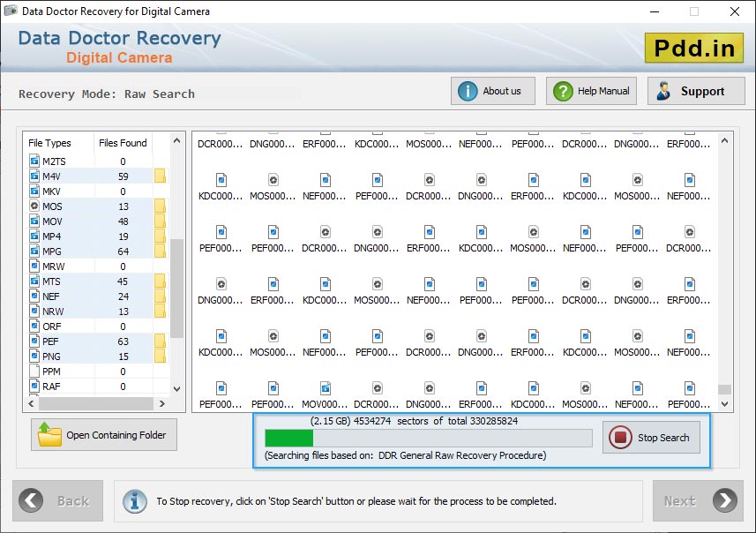Select the 'MPG' row label

point(51,251)
